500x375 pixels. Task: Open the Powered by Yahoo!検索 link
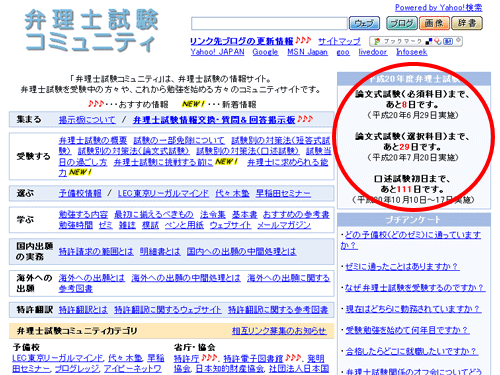pyautogui.click(x=439, y=8)
